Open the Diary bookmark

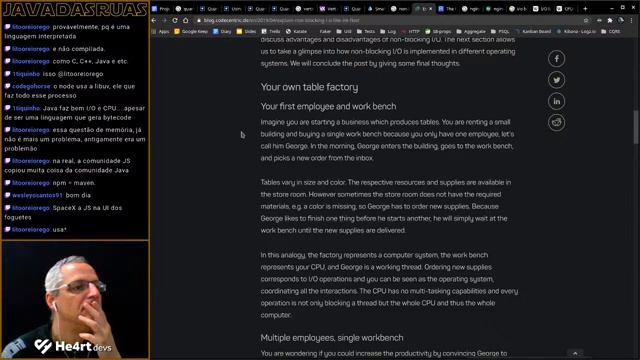222,31
